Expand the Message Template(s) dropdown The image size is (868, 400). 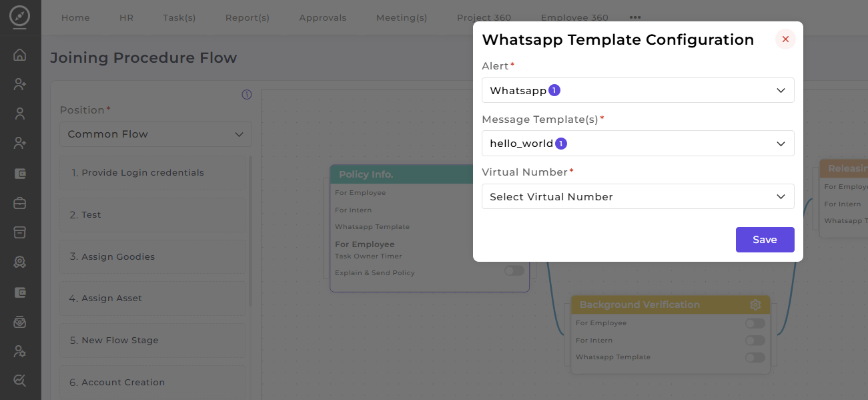pyautogui.click(x=638, y=144)
